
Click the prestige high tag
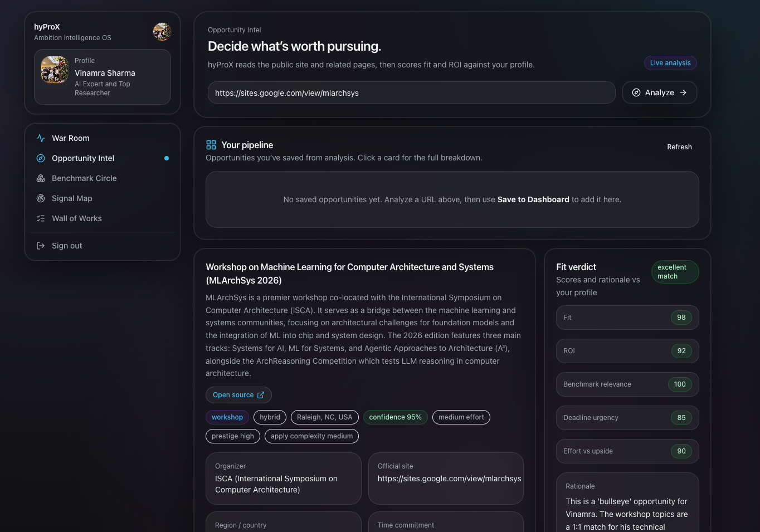point(233,436)
